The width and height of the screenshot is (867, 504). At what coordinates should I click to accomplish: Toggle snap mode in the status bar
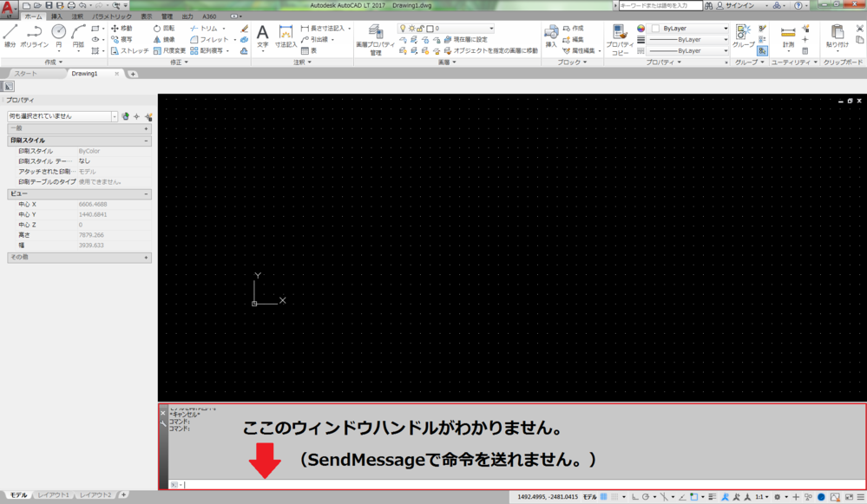click(603, 496)
